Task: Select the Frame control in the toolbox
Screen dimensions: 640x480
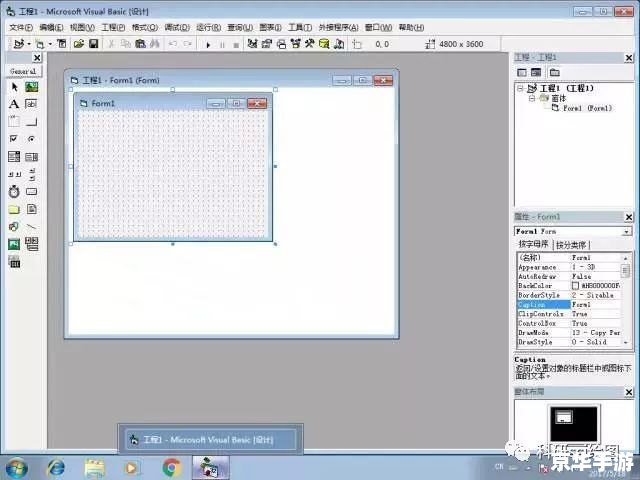Action: click(14, 121)
